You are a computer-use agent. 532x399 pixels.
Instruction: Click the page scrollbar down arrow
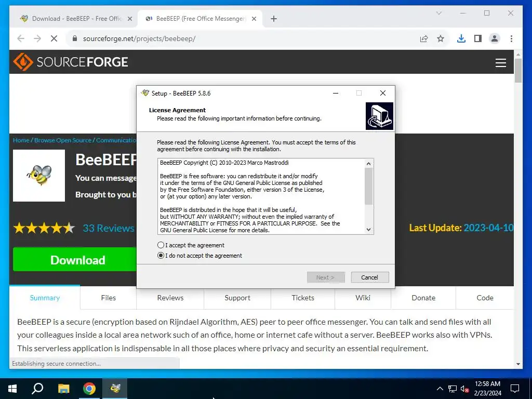click(518, 364)
